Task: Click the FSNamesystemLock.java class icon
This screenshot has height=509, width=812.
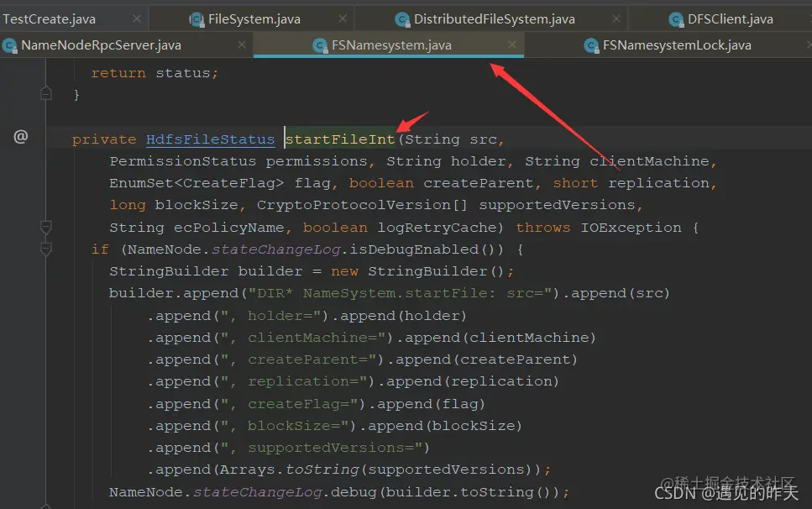Action: point(591,46)
